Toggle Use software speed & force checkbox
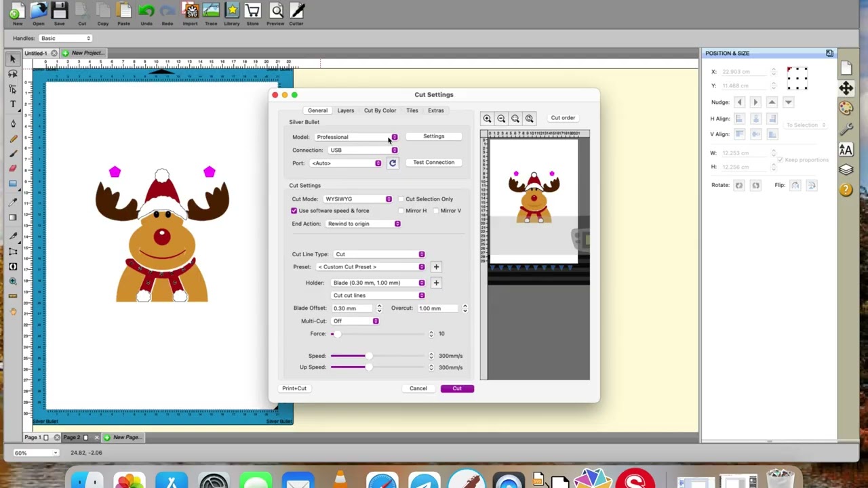 [x=294, y=211]
